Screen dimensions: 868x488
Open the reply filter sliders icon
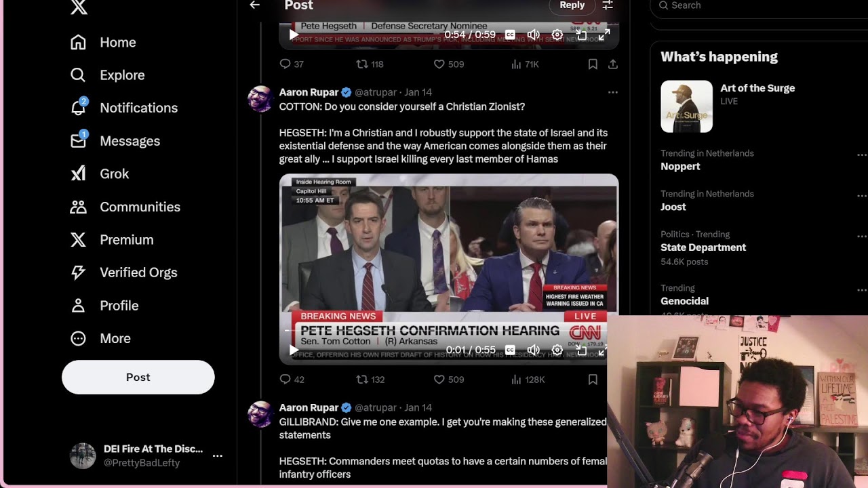pyautogui.click(x=608, y=5)
